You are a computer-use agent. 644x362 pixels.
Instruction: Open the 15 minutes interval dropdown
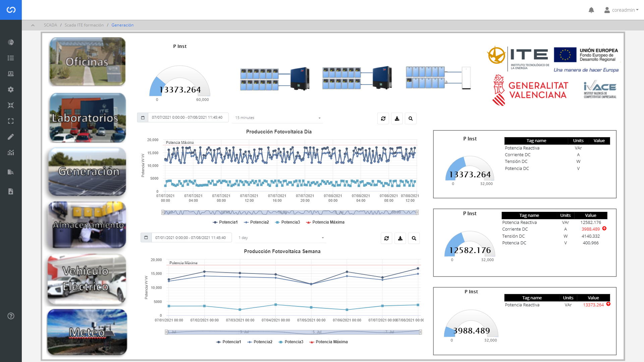[277, 118]
